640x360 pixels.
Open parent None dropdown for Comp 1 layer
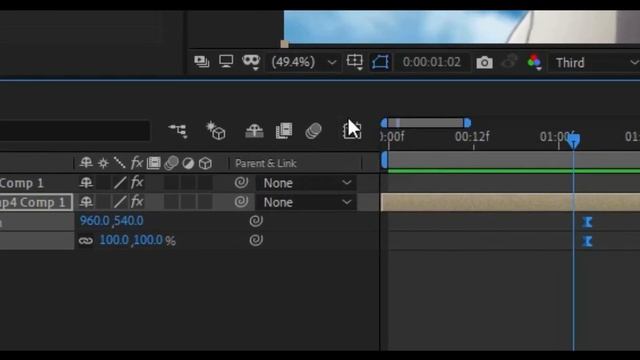tap(306, 183)
